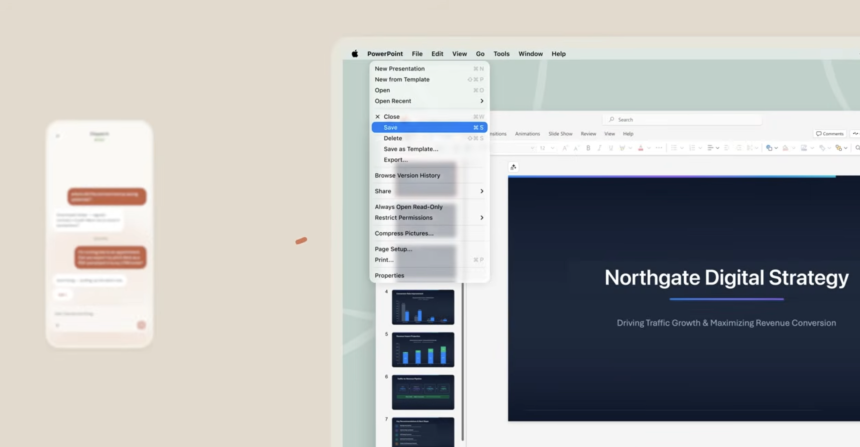Expand the Restrict Permissions submenu

429,218
